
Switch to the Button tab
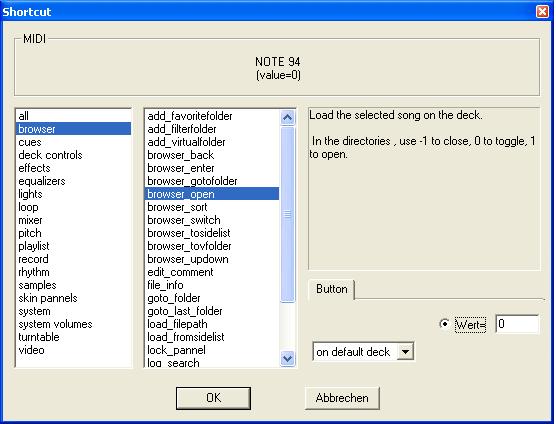pos(332,289)
